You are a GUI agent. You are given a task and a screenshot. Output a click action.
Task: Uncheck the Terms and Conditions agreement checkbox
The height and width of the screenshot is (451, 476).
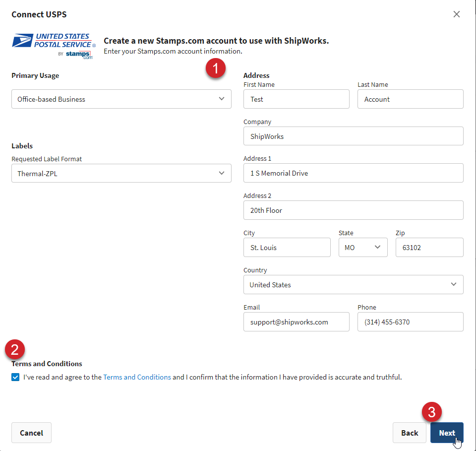point(15,377)
